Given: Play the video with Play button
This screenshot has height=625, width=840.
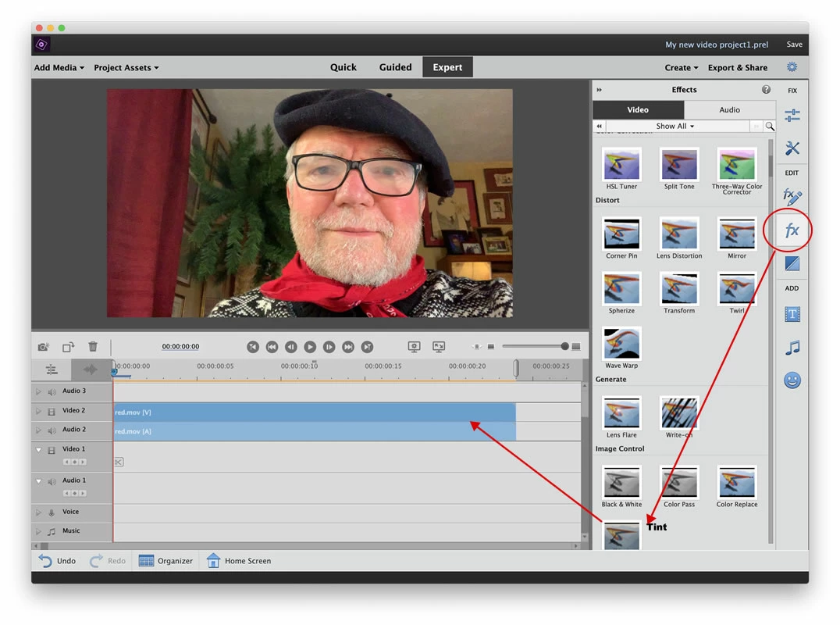Looking at the screenshot, I should tap(310, 347).
